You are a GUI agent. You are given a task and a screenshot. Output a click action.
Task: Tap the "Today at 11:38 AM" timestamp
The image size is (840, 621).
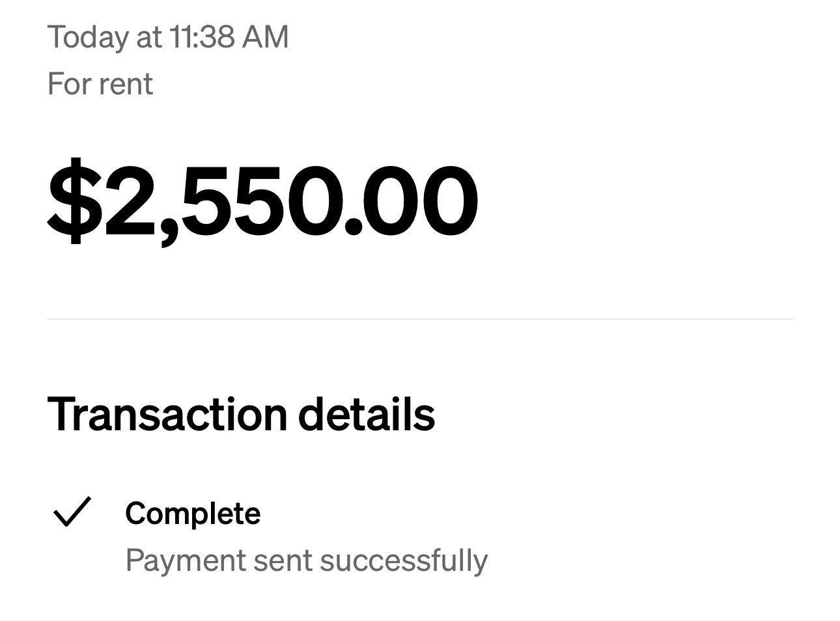point(167,36)
